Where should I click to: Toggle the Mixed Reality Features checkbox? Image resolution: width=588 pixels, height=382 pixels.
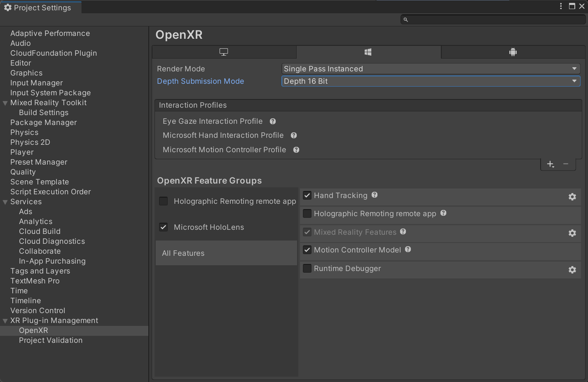[307, 232]
